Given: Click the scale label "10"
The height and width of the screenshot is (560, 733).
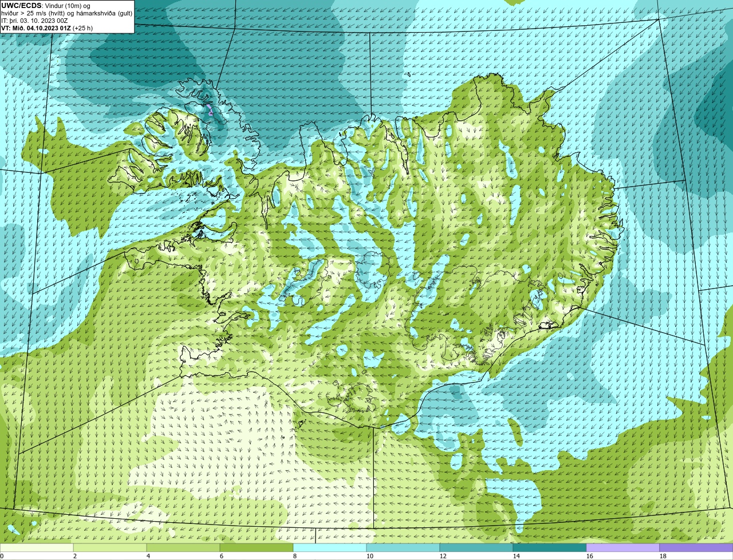Looking at the screenshot, I should [x=370, y=556].
